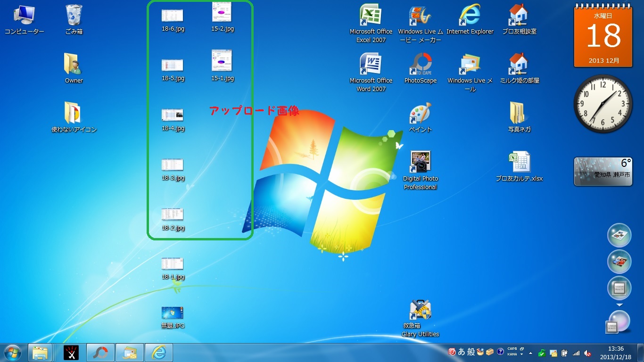This screenshot has height=362, width=644.
Task: Select the 18-4.jpg image file
Action: point(173,120)
